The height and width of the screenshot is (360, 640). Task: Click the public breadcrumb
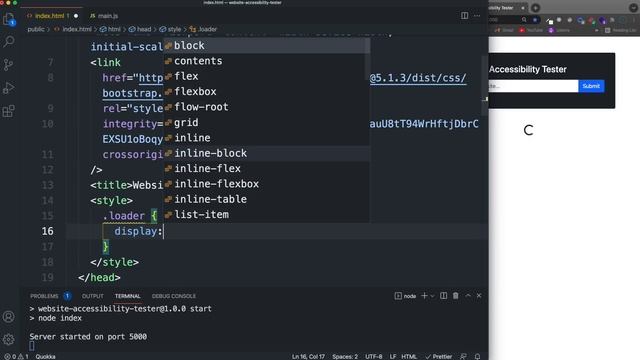tap(36, 29)
